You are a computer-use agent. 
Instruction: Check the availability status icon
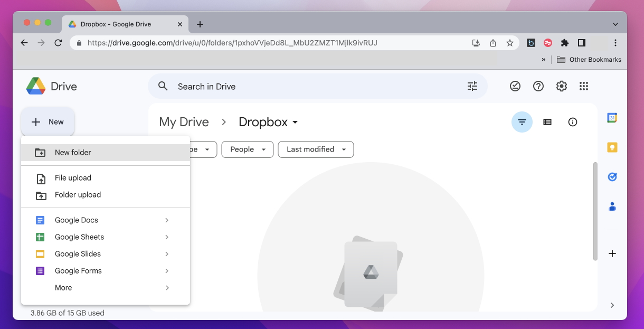(515, 86)
